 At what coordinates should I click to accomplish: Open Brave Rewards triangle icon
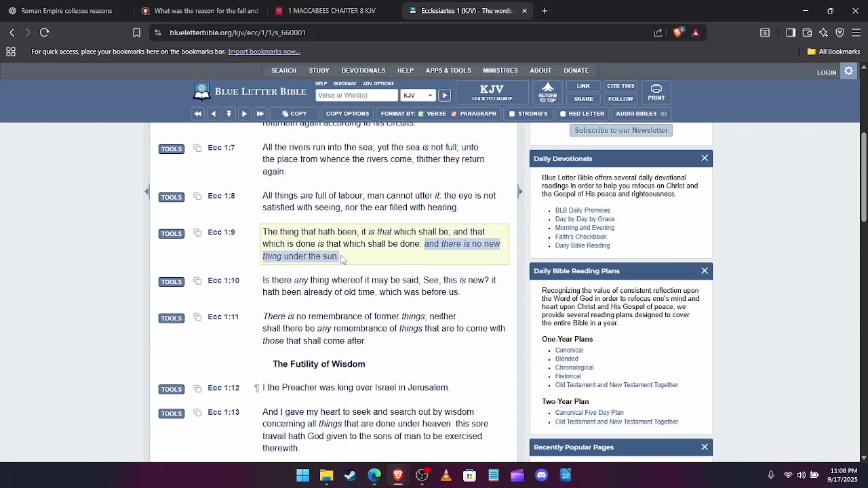pyautogui.click(x=695, y=33)
